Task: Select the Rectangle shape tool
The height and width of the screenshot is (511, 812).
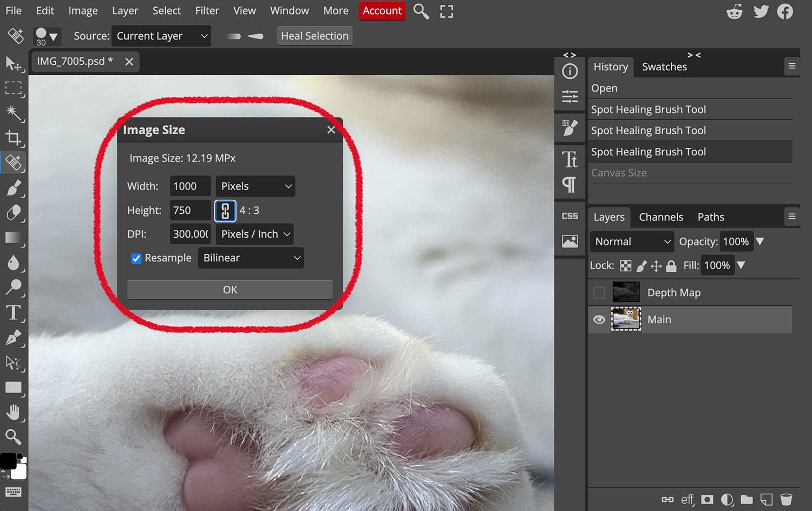Action: coord(13,387)
